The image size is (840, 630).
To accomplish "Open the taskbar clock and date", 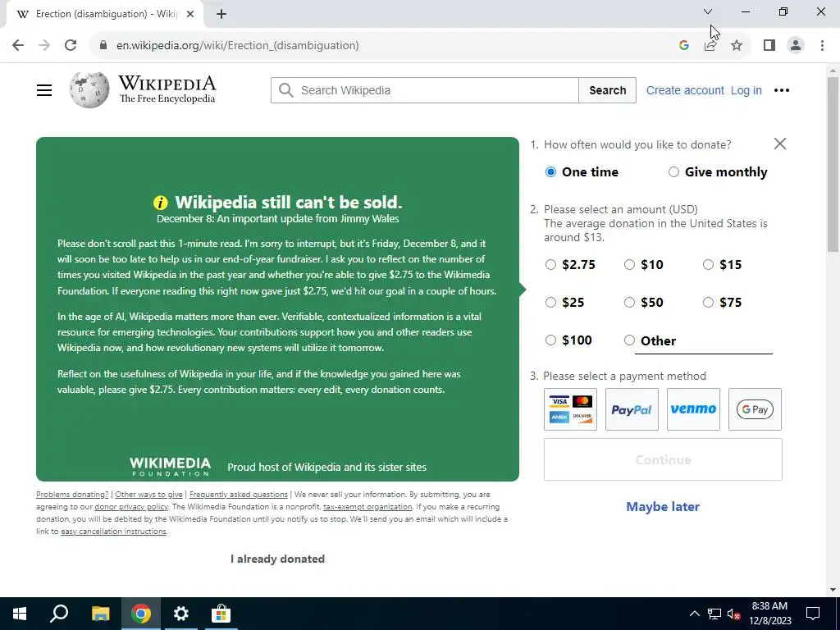I will pos(769,614).
